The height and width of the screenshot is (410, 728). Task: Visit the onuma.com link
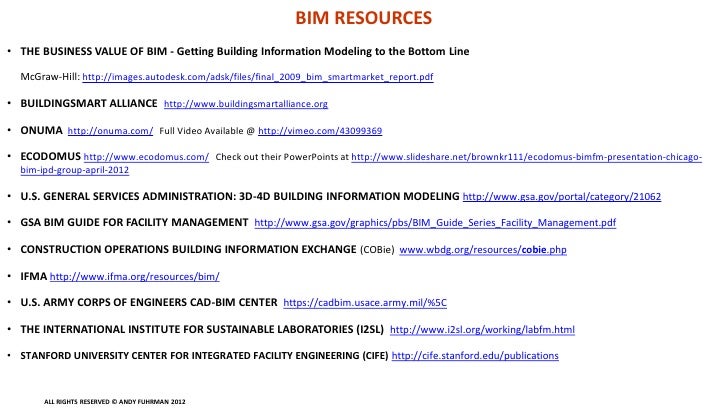tap(110, 130)
